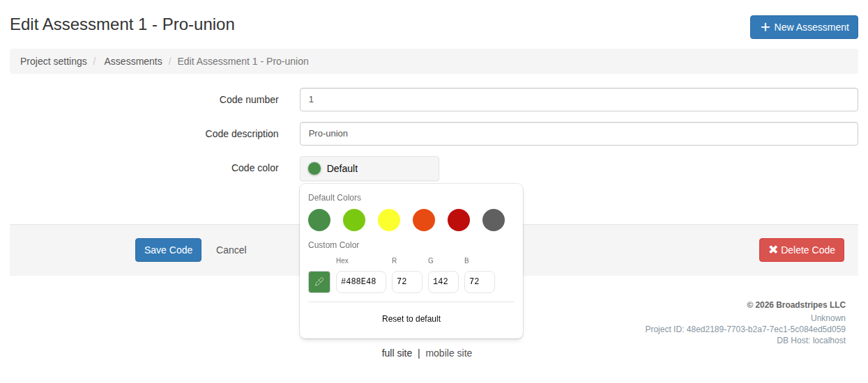Select the dark green default color

click(x=319, y=220)
